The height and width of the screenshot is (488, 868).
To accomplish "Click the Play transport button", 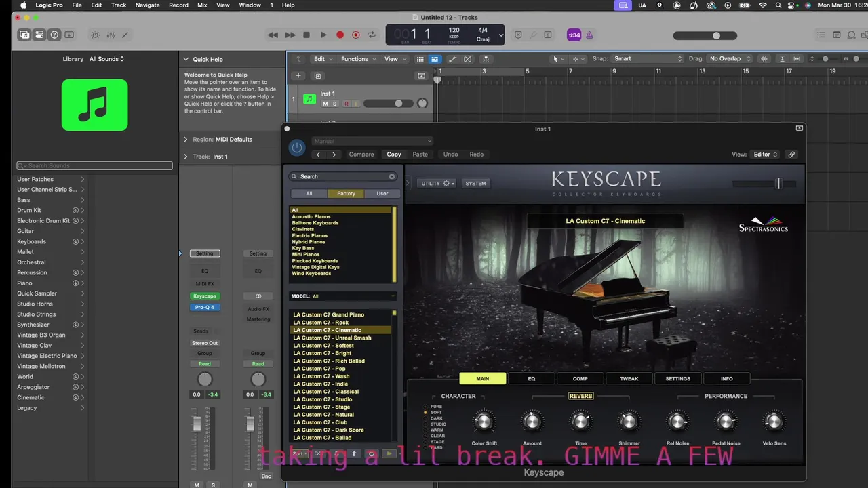I will 323,35.
